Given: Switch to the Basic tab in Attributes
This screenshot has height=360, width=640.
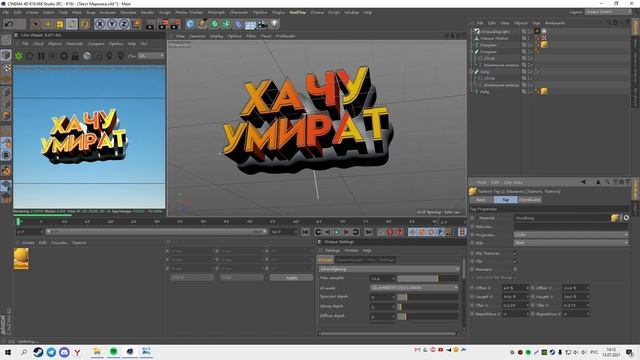Looking at the screenshot, I should click(x=481, y=200).
